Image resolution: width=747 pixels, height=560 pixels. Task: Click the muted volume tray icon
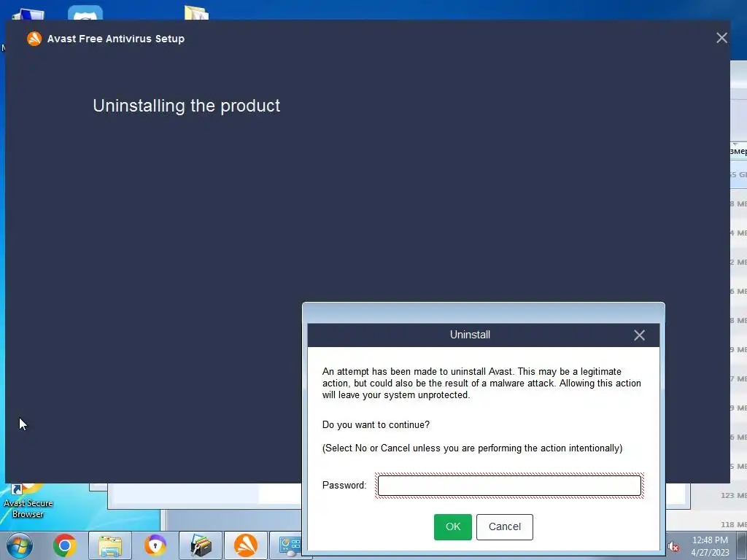click(673, 547)
